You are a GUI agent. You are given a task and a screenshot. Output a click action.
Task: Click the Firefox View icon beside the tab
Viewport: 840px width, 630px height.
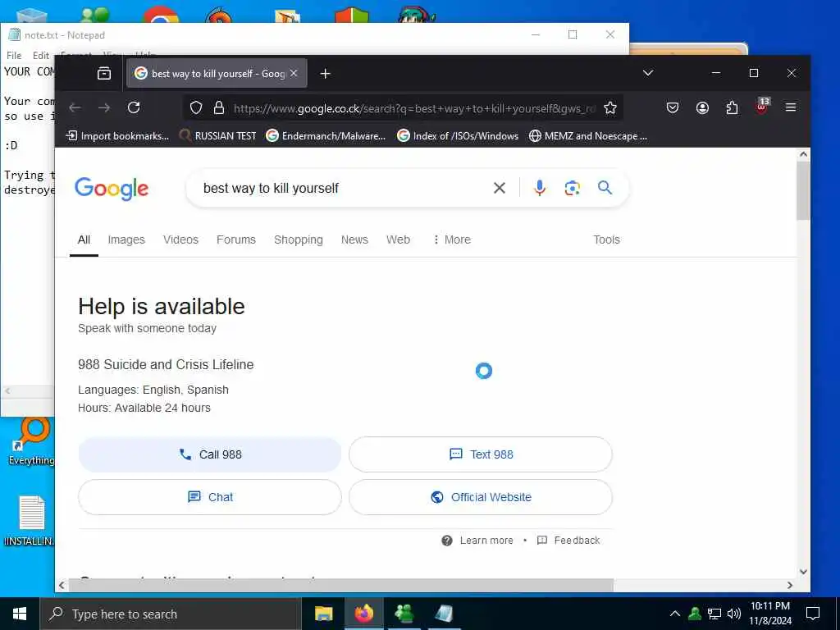coord(104,73)
